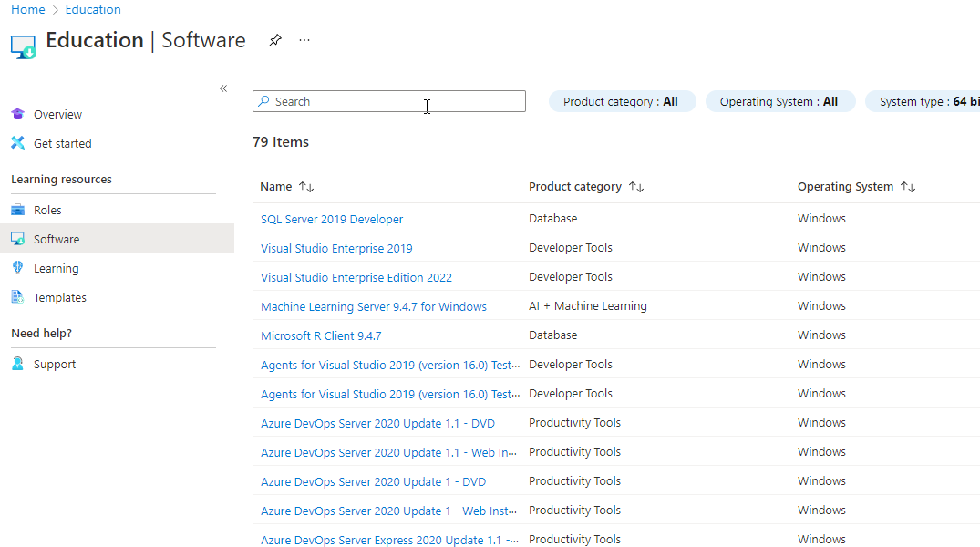The height and width of the screenshot is (547, 980).
Task: Open the Operating System filter
Action: pyautogui.click(x=780, y=101)
